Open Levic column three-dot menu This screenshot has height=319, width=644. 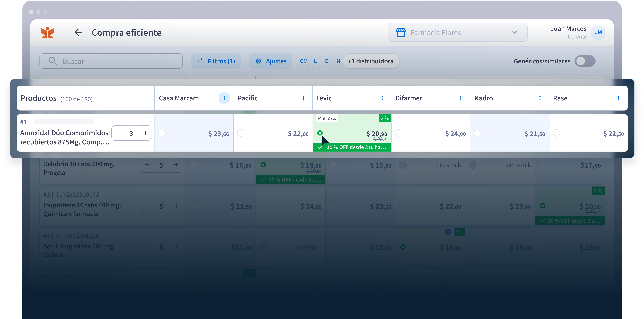(x=382, y=98)
